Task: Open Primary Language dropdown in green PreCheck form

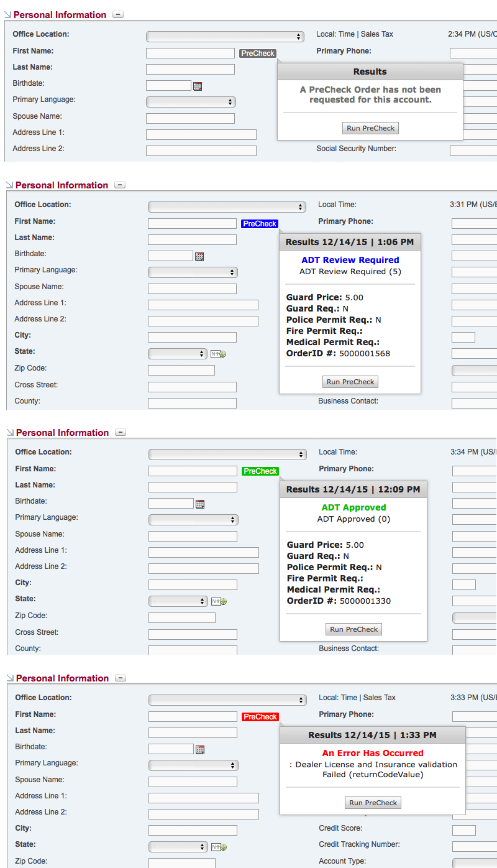Action: [193, 520]
